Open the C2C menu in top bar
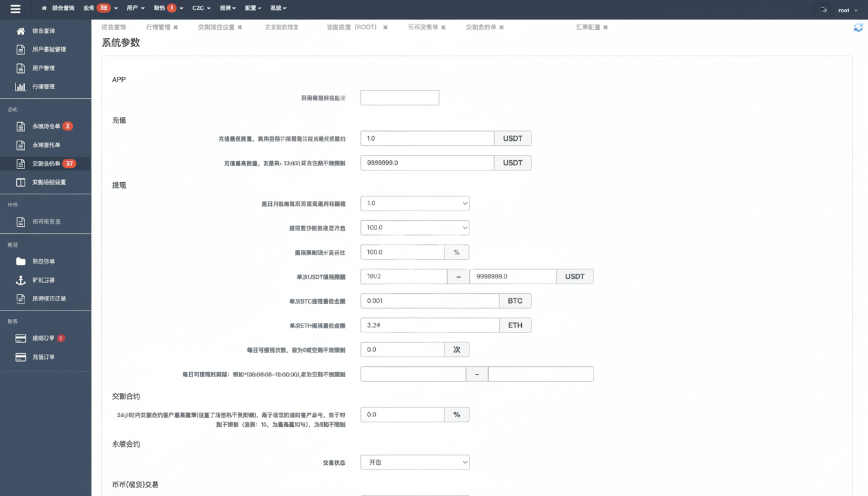 [x=201, y=8]
